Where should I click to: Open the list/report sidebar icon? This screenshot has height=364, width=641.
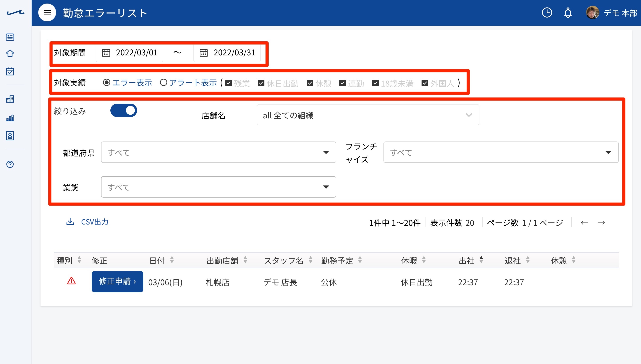click(10, 37)
